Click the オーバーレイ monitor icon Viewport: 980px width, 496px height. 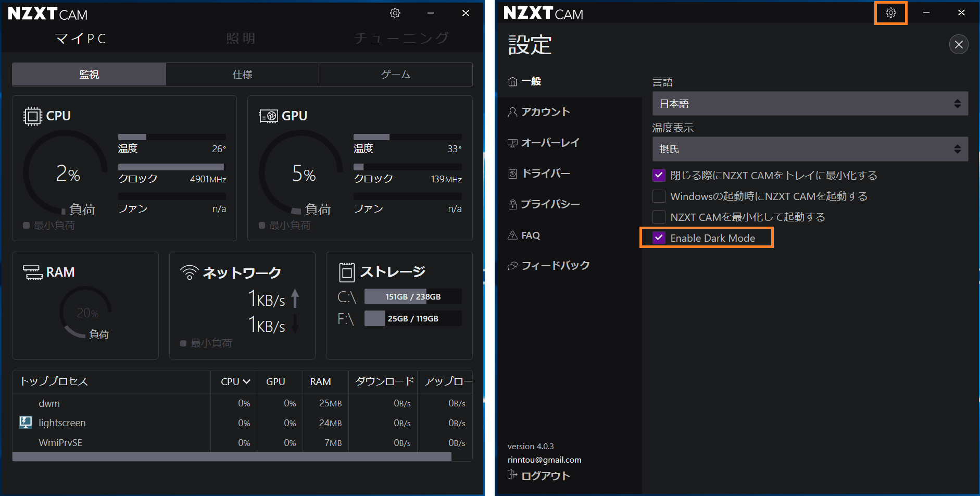click(x=512, y=143)
